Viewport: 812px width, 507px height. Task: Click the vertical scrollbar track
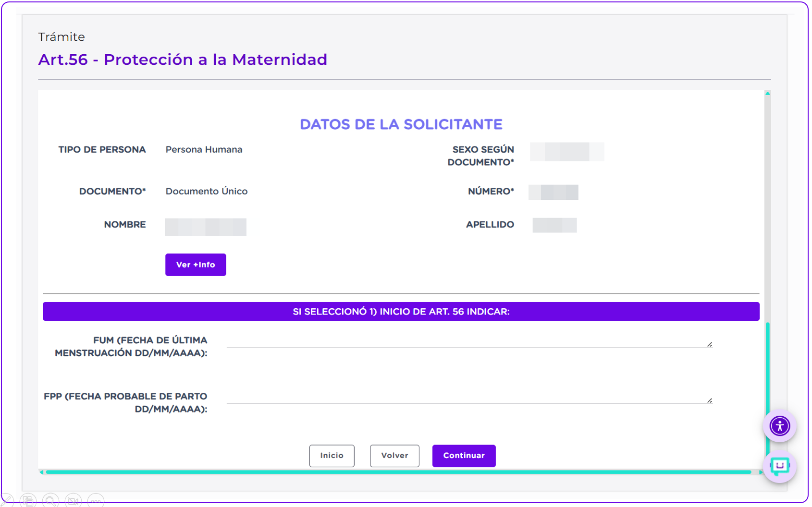point(768,216)
